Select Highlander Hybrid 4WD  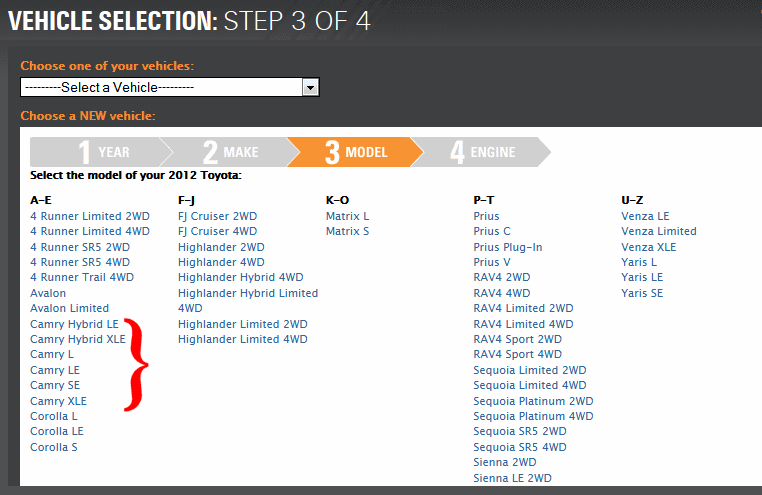pyautogui.click(x=240, y=277)
